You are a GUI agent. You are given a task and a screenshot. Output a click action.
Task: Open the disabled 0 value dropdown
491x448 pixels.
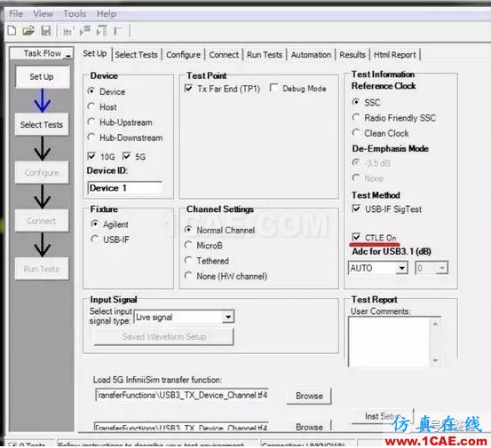click(x=441, y=268)
